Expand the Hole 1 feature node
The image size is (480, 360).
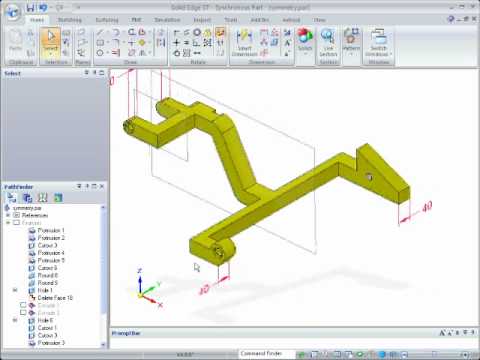(x=15, y=290)
